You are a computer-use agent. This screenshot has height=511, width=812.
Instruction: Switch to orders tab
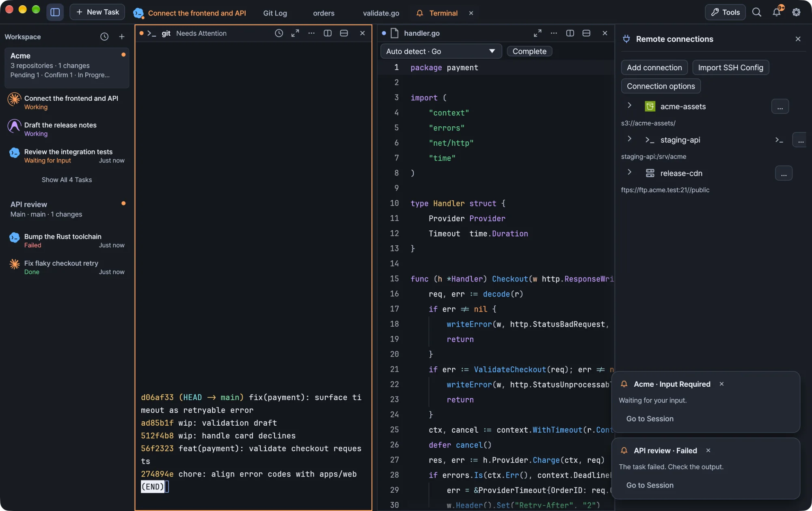324,13
